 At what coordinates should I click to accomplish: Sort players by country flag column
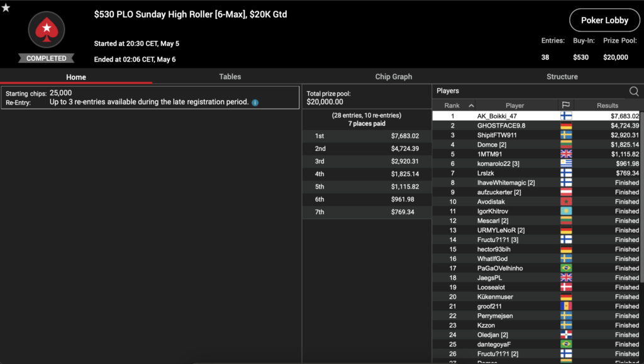[566, 106]
